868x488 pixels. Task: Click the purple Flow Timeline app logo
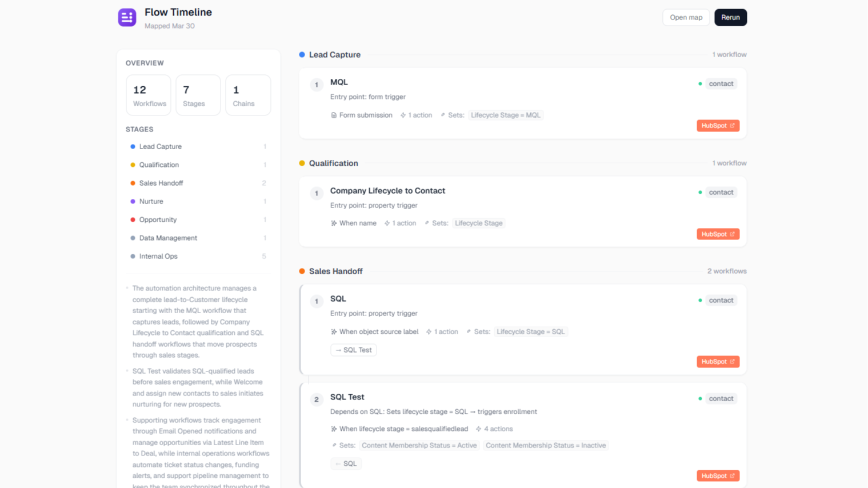(127, 18)
